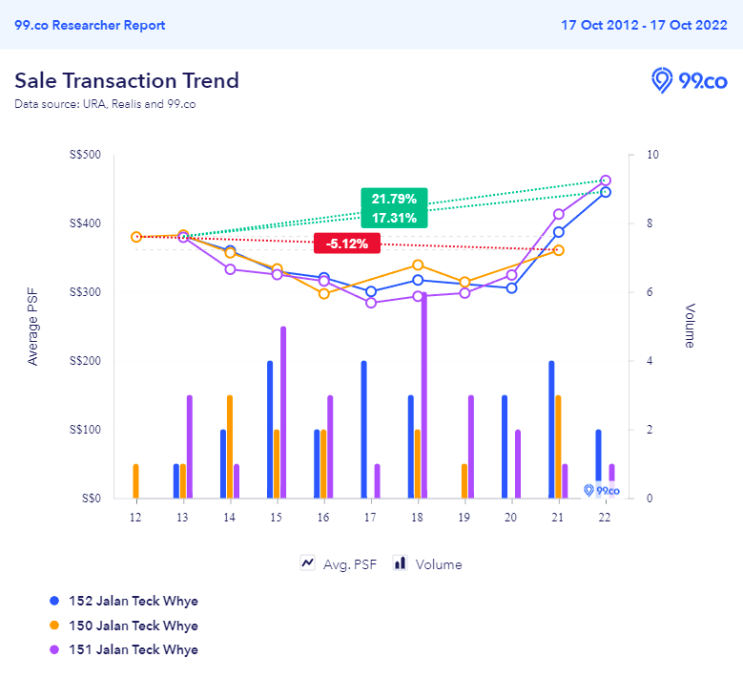Image resolution: width=743 pixels, height=689 pixels.
Task: Click the purple 151 Jalan legend dot
Action: 54,650
